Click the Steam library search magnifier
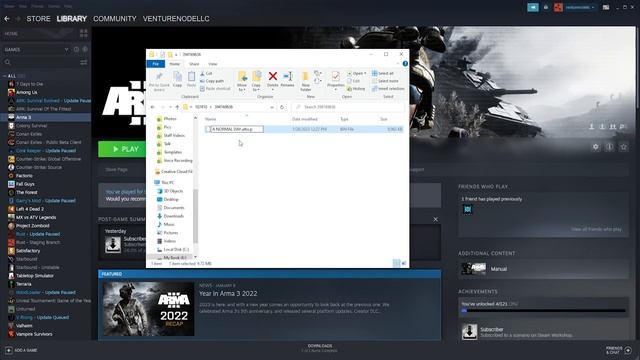 tap(8, 62)
